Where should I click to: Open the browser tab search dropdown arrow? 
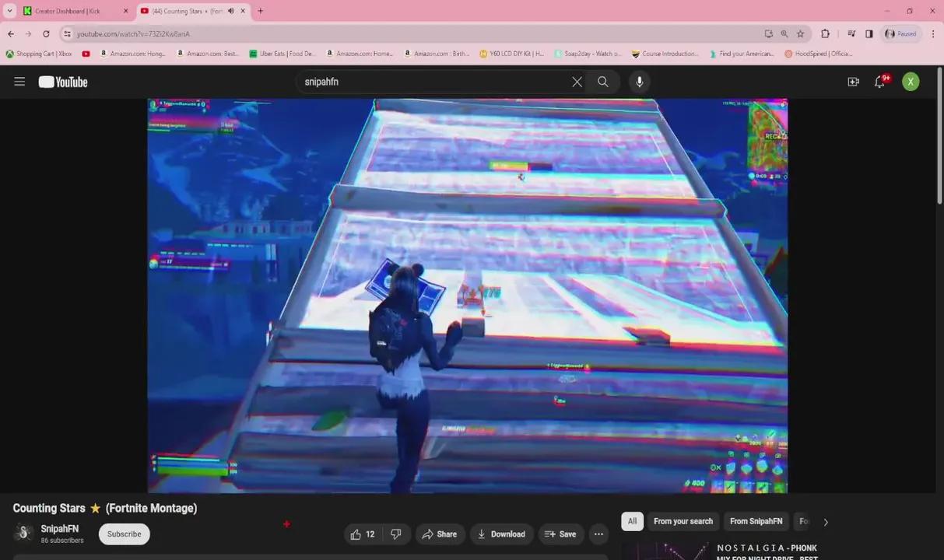pyautogui.click(x=9, y=11)
